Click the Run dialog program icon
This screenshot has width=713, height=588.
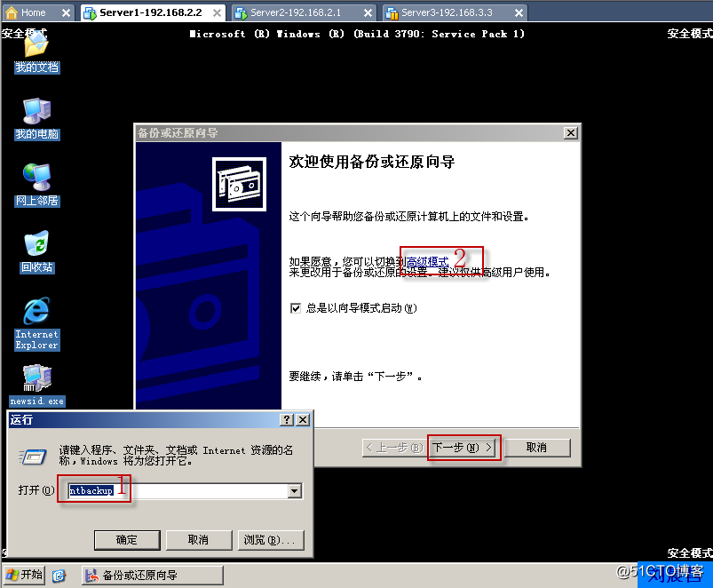(33, 457)
